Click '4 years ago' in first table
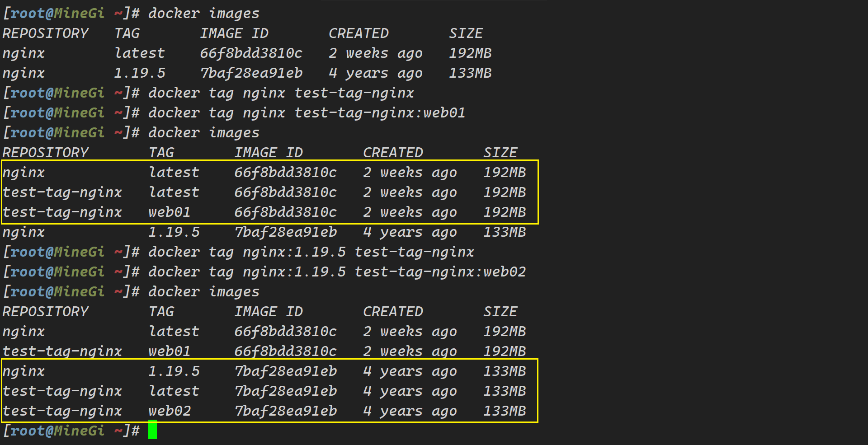Image resolution: width=868 pixels, height=445 pixels. click(x=376, y=73)
